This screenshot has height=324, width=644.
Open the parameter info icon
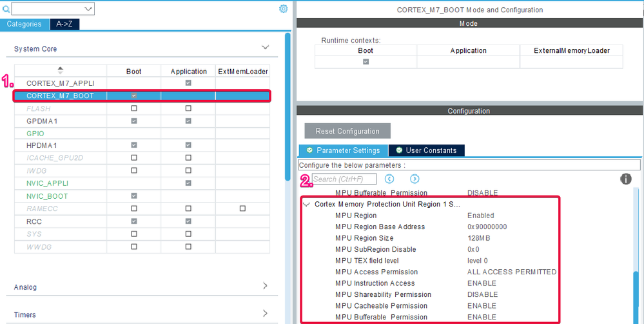626,179
